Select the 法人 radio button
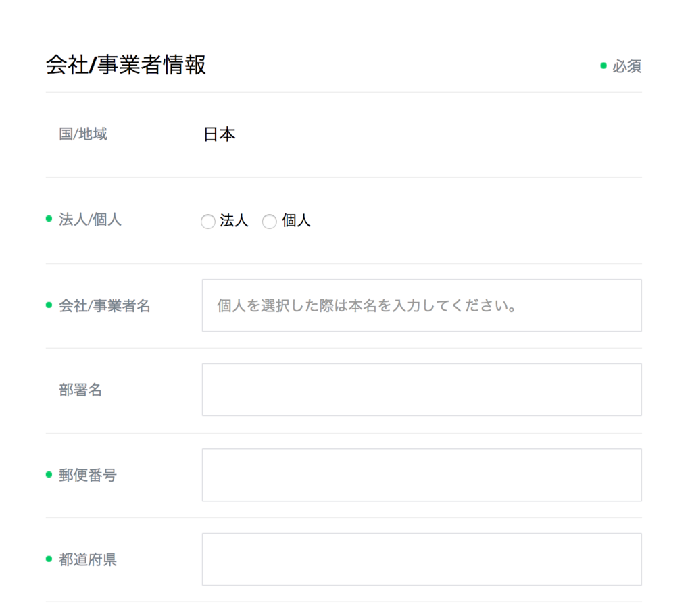 [208, 221]
